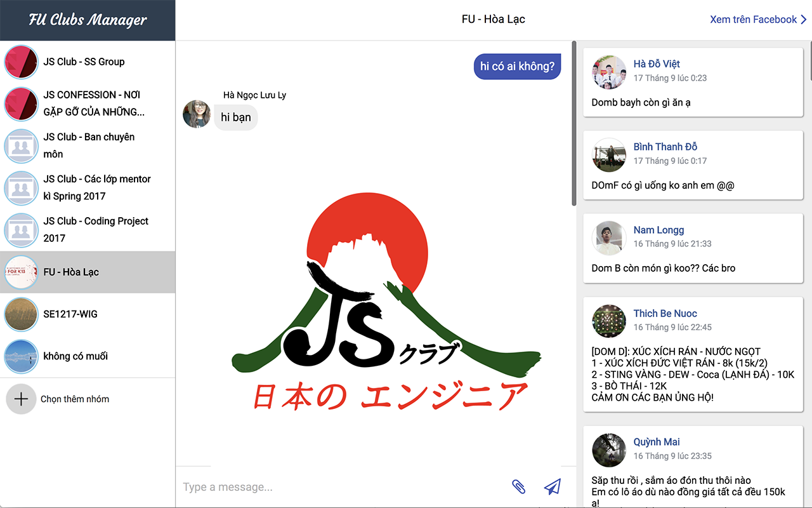Screen dimensions: 812x508
Task: Click the '[DOM D]: XÚC XÍCH RÁN' post line
Action: tap(676, 352)
